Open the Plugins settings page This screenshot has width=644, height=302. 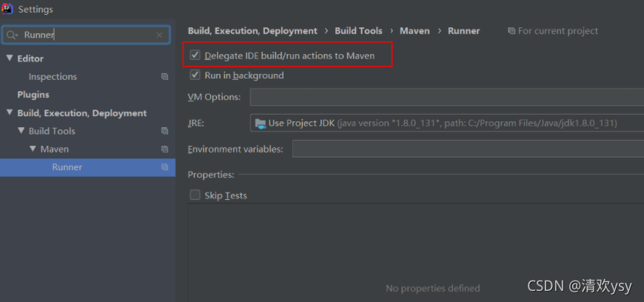coord(33,95)
